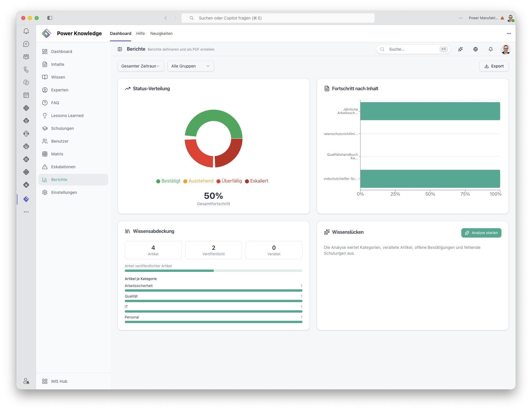Image resolution: width=532 pixels, height=411 pixels.
Task: Collapse the sidebar panel icon beside Berichte
Action: click(120, 49)
